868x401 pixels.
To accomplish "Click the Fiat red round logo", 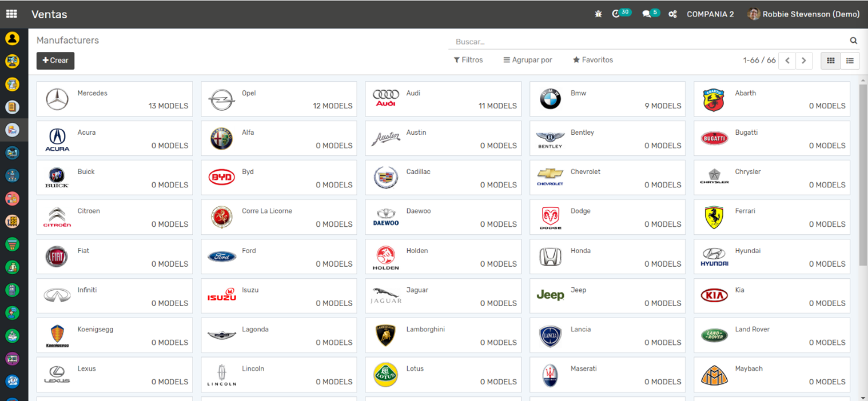I will (x=57, y=257).
